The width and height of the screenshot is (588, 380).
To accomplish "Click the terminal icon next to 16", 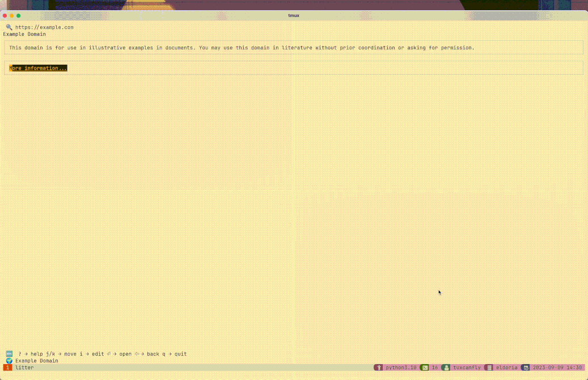I will [425, 368].
